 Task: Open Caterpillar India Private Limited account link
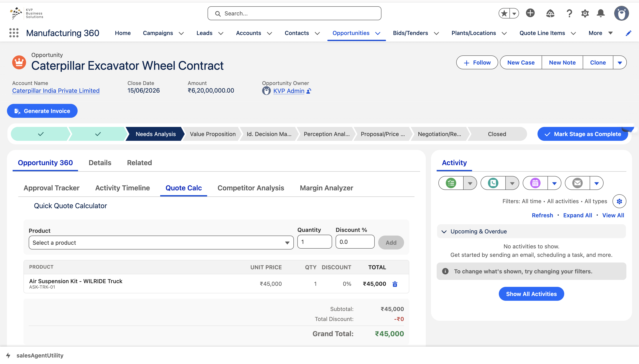(56, 91)
